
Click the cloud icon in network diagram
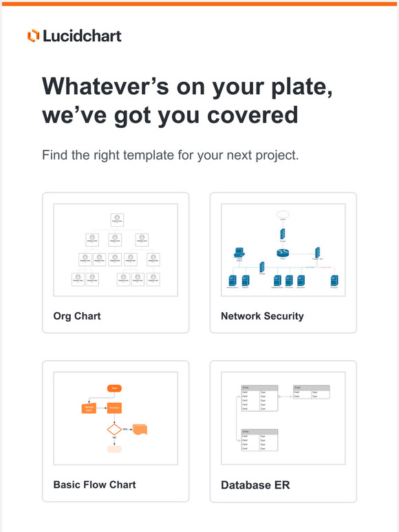(x=283, y=214)
